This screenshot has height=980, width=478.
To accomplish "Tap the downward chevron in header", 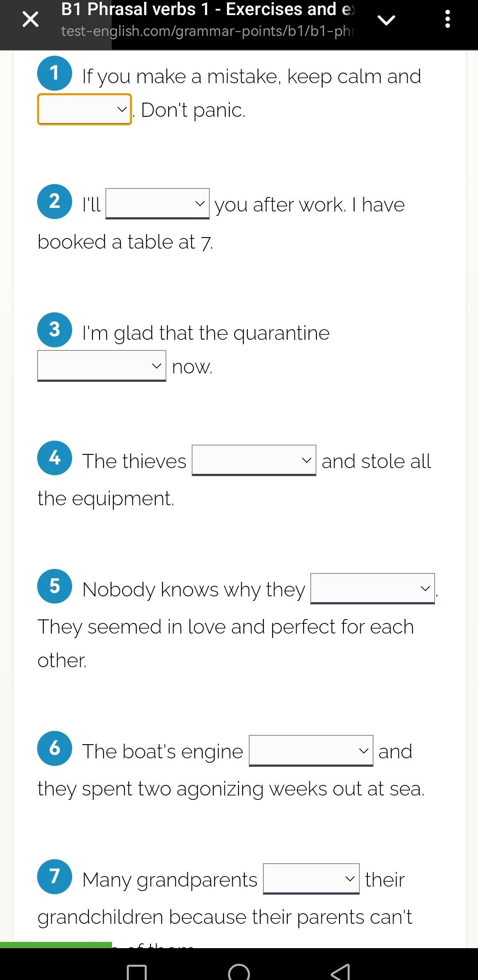I will coord(386,20).
